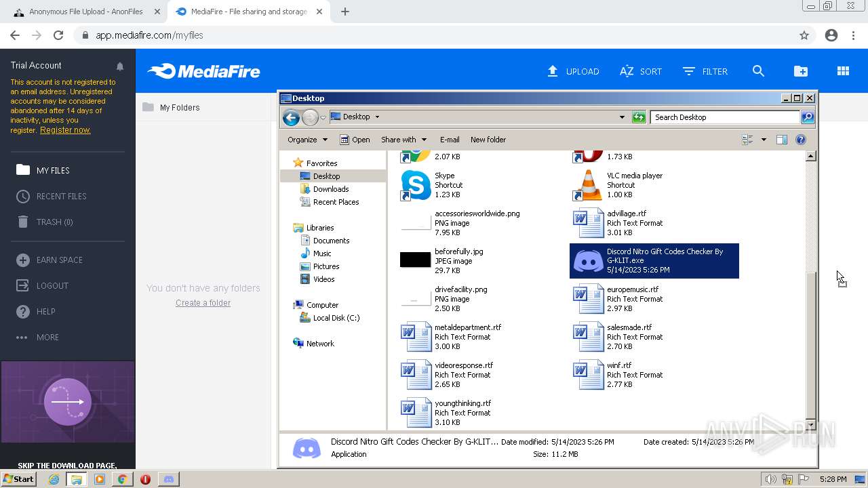Expand the Desktop breadcrumb arrow in address bar

377,117
